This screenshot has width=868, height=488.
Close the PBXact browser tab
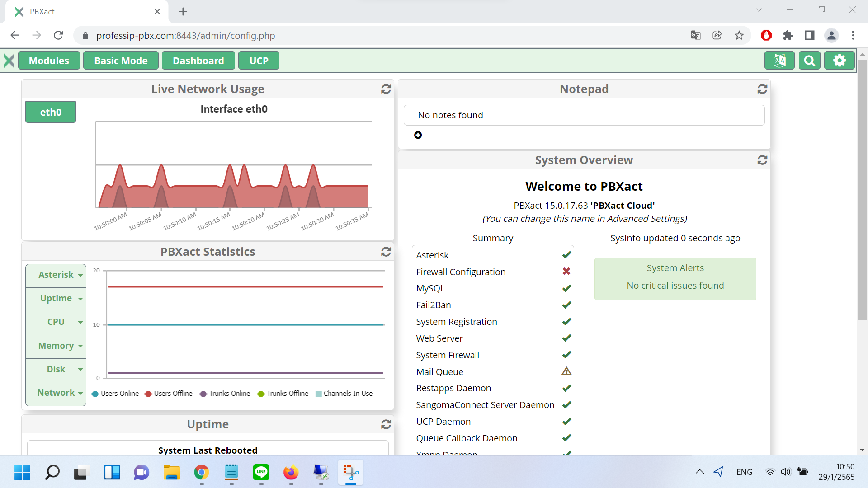pos(157,12)
